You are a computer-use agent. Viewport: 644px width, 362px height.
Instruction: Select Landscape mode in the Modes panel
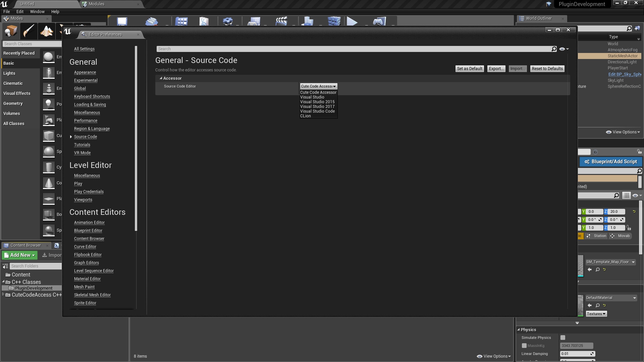[x=47, y=31]
